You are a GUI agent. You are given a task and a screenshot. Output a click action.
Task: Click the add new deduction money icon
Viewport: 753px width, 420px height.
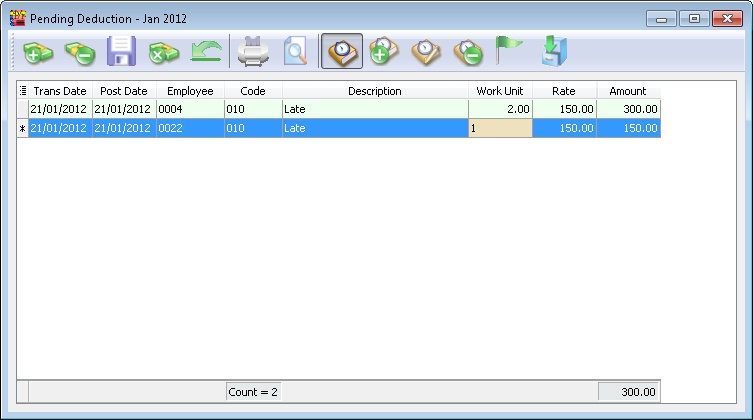(x=39, y=52)
